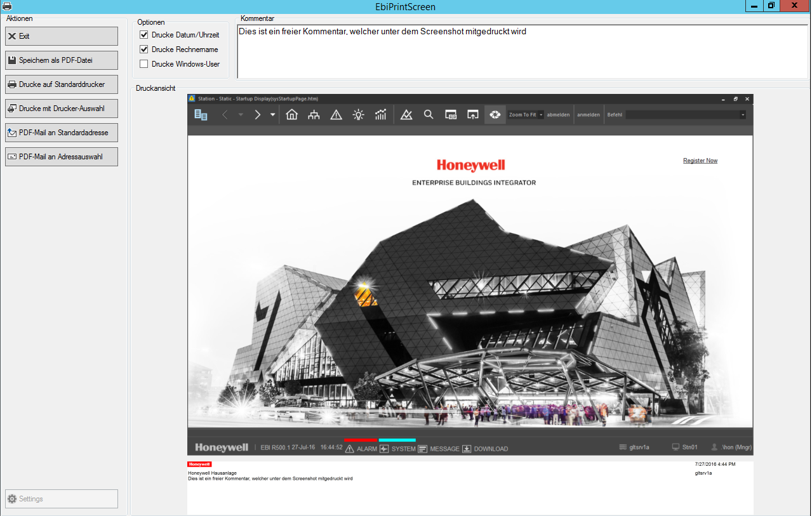Minimize the Station window in preview

coord(723,99)
